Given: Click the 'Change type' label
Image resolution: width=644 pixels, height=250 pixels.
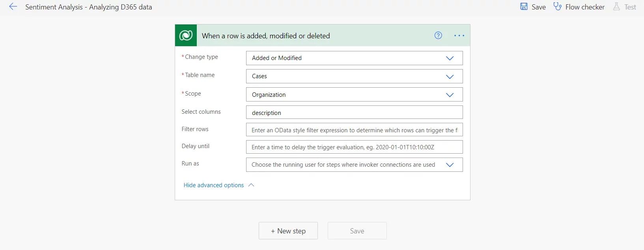Looking at the screenshot, I should tap(202, 57).
